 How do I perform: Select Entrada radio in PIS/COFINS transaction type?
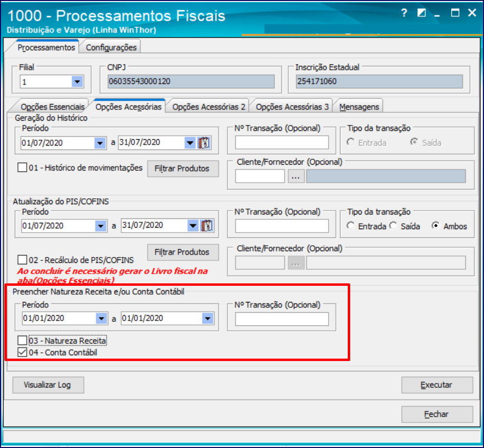pos(350,226)
